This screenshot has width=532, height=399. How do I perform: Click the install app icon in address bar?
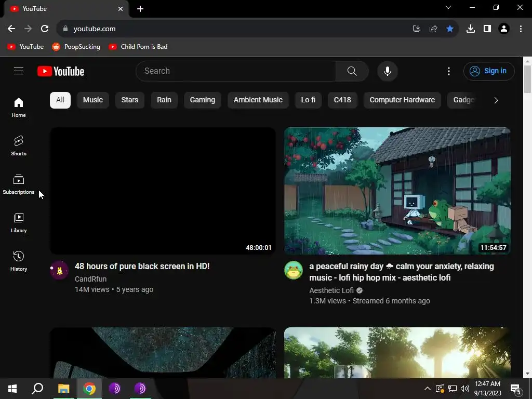(x=416, y=29)
